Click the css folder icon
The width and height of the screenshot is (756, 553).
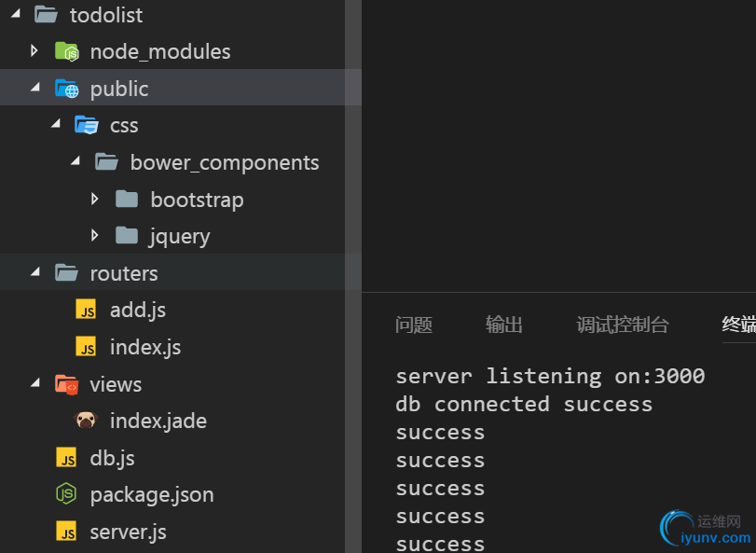(87, 125)
